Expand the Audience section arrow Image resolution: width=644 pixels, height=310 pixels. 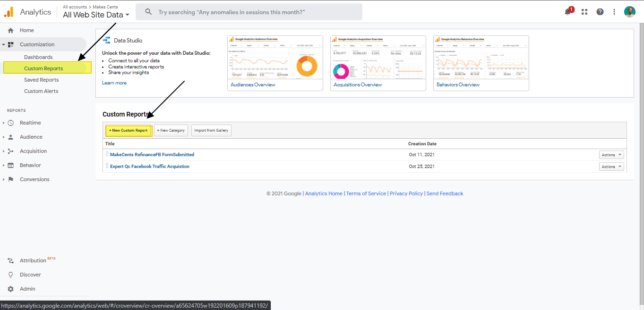tap(4, 137)
